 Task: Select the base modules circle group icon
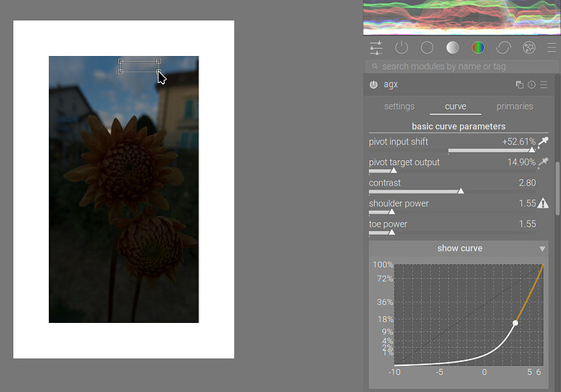(427, 48)
